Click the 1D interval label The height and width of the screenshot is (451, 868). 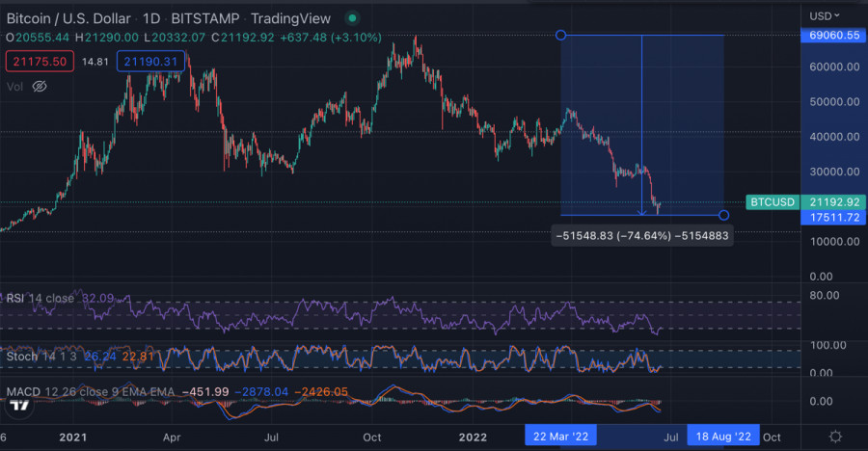[151, 19]
